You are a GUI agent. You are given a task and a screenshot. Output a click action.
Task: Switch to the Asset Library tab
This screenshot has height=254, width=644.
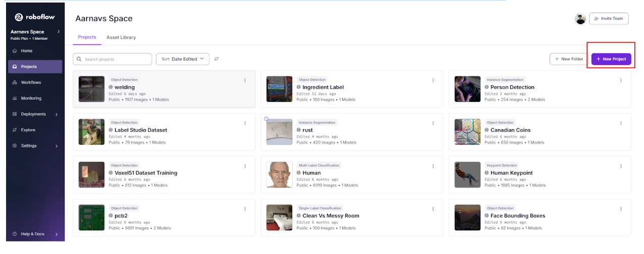pos(121,37)
